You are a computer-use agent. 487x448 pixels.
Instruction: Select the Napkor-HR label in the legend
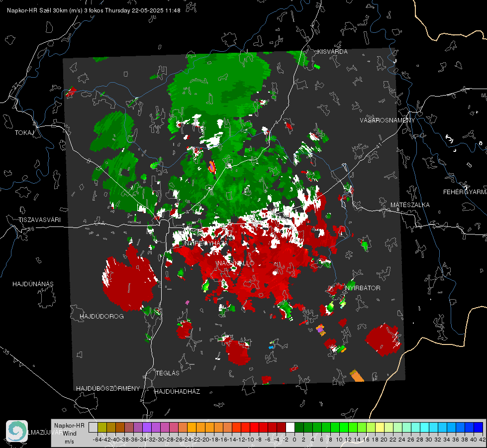click(x=69, y=426)
